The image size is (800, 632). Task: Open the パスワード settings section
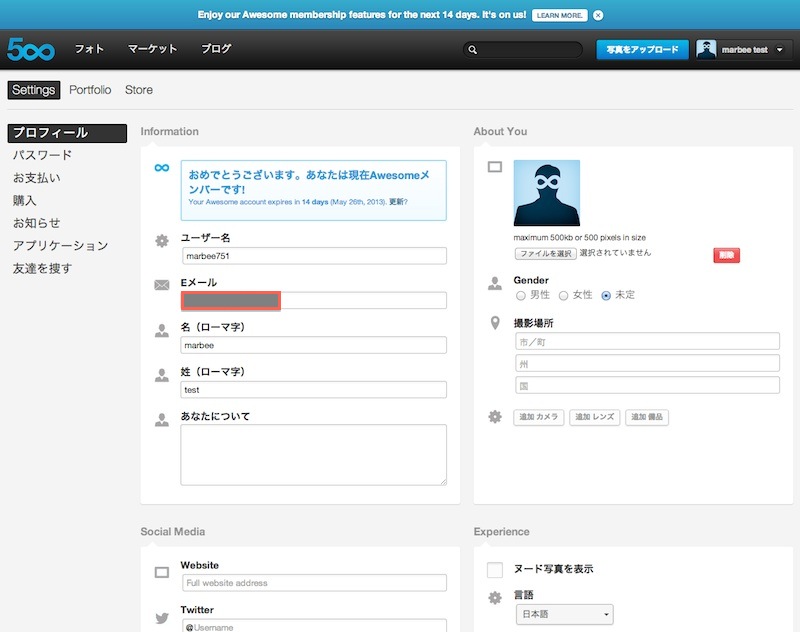[42, 155]
